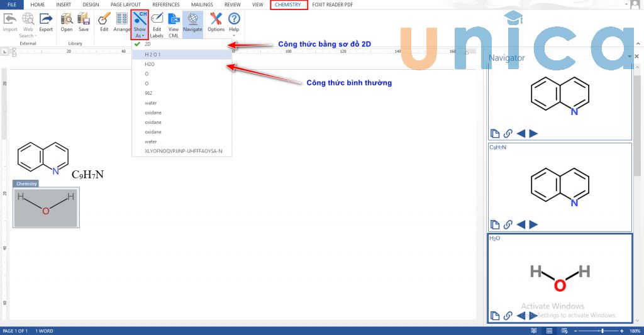The height and width of the screenshot is (335, 644).
Task: Select the H2O thumbnail in Navigator
Action: click(560, 278)
